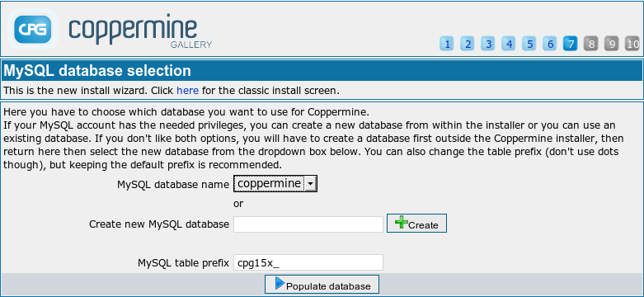Click the blue play arrow on Populate
Image resolution: width=644 pixels, height=297 pixels.
280,284
